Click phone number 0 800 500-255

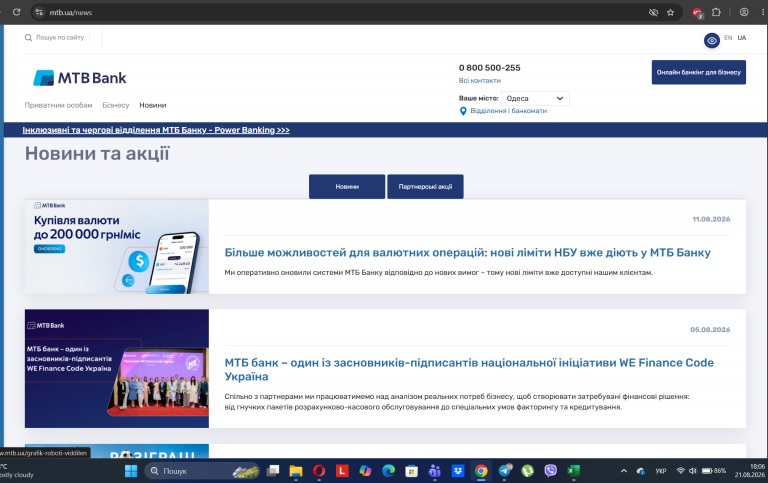tap(489, 68)
